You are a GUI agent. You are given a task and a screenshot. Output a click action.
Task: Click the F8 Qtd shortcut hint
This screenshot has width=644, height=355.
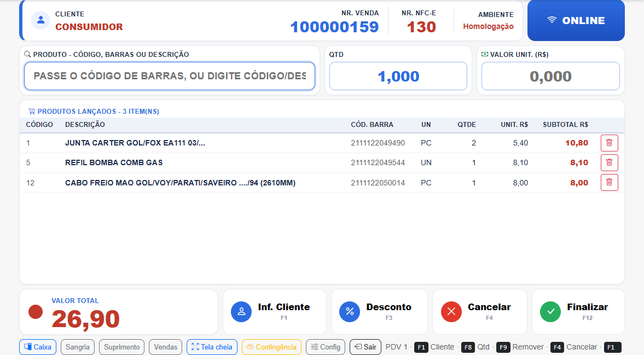(x=475, y=347)
